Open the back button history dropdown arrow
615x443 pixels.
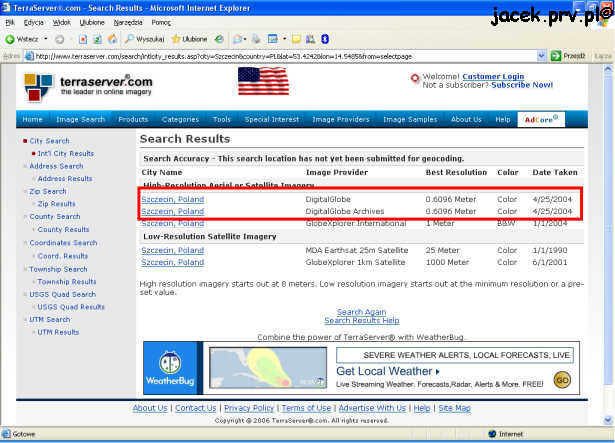coord(46,39)
